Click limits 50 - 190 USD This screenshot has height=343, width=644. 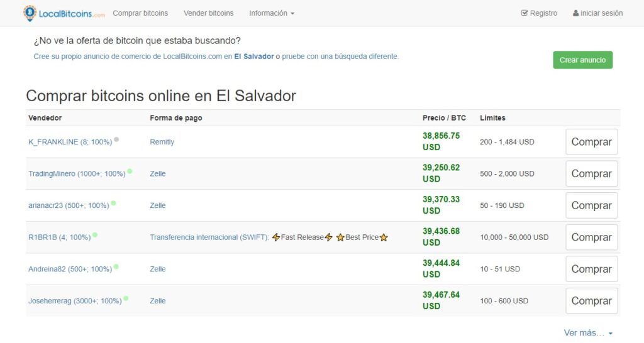502,205
